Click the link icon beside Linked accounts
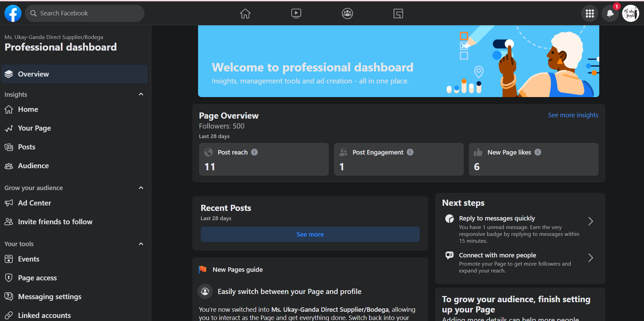The width and height of the screenshot is (644, 321). click(x=9, y=315)
